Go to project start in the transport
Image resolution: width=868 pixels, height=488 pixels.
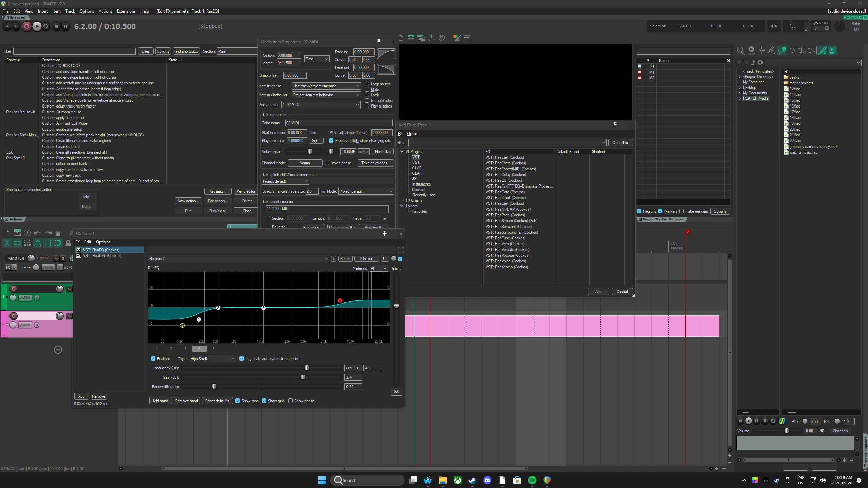coord(7,26)
